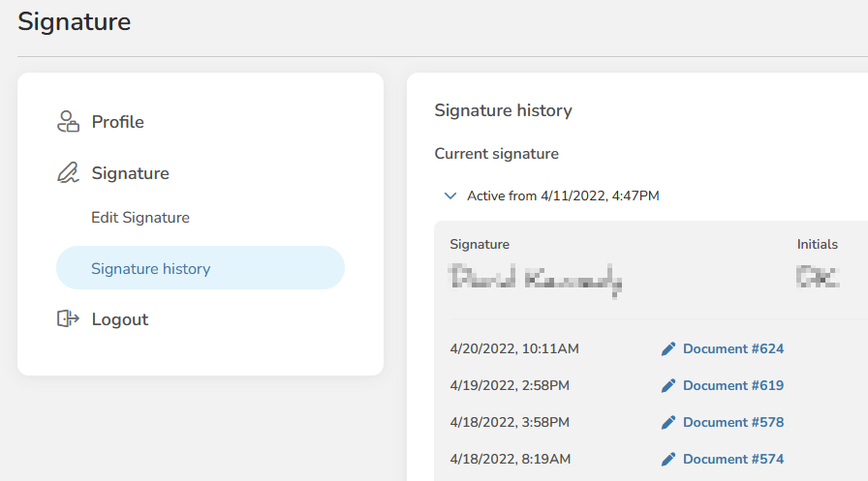Open Edit Signature submenu item
Screen dimensions: 868x481
[140, 218]
